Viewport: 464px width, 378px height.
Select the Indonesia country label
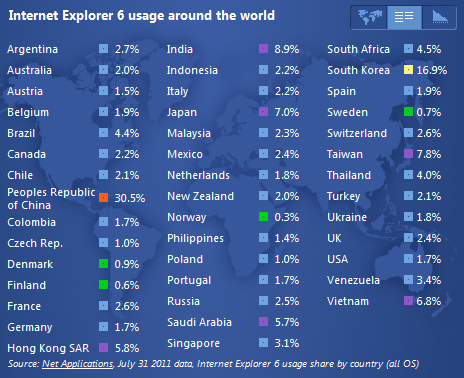[192, 70]
